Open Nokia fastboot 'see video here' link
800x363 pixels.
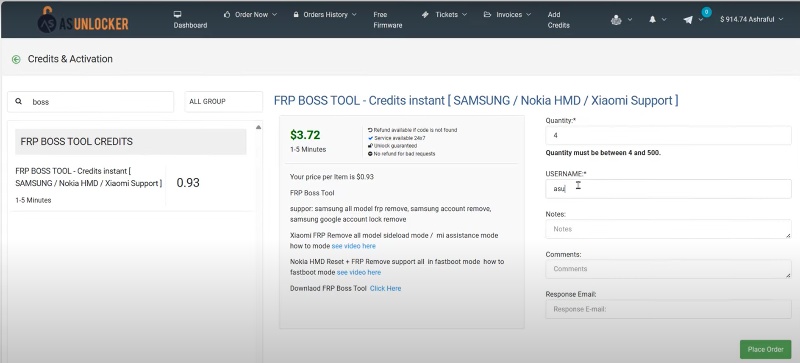click(359, 272)
